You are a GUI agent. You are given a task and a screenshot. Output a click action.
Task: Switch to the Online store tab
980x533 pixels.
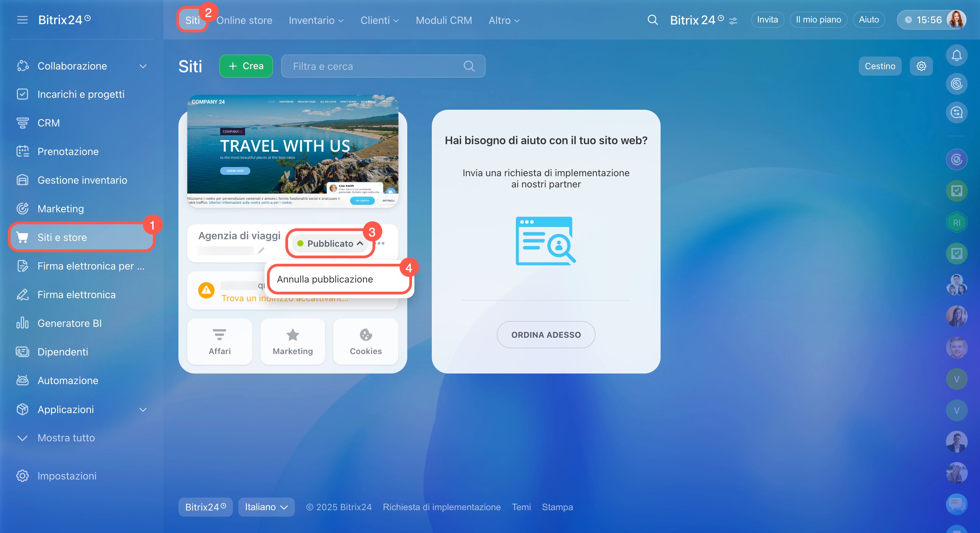click(x=244, y=20)
